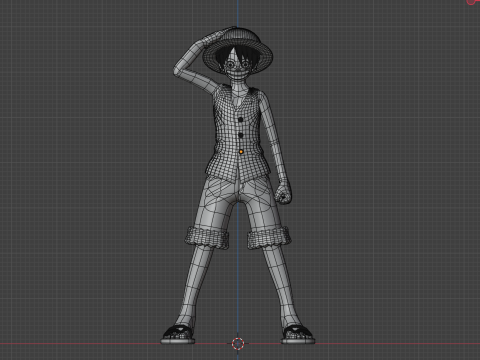The width and height of the screenshot is (480, 360).
Task: Click the middle black button on the vest
Action: (241, 135)
